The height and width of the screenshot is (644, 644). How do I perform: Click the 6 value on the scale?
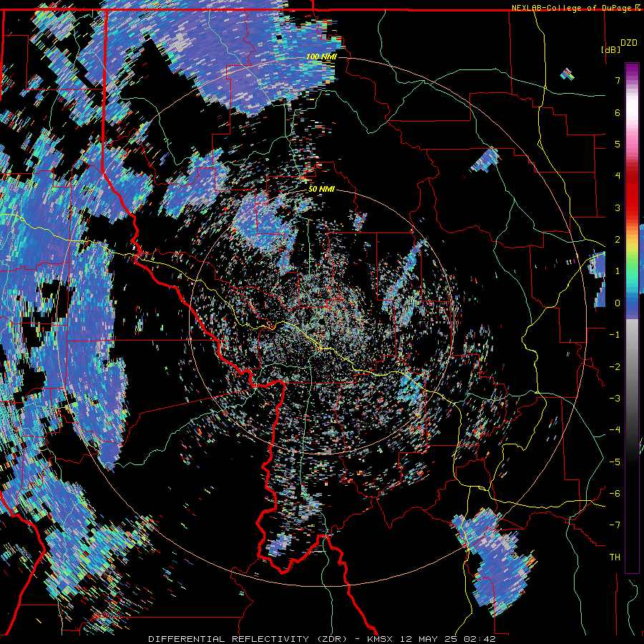(618, 112)
